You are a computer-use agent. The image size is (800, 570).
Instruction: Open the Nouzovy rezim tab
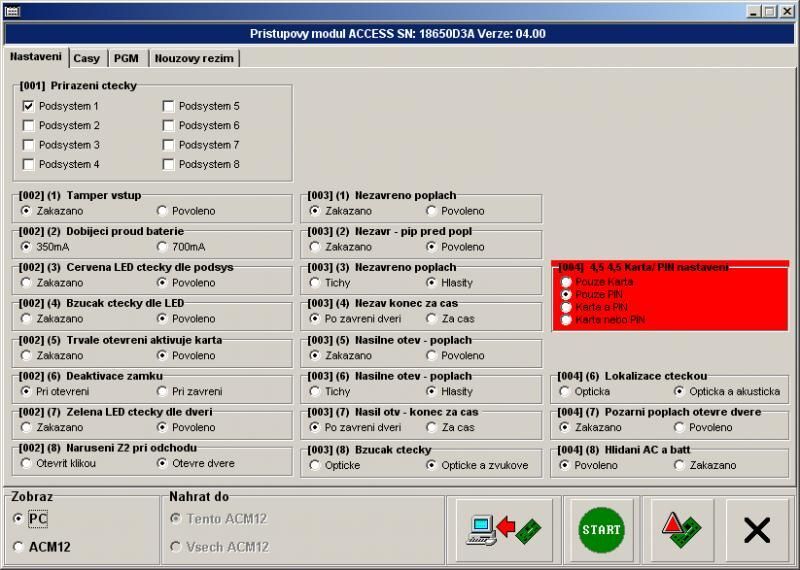[194, 58]
